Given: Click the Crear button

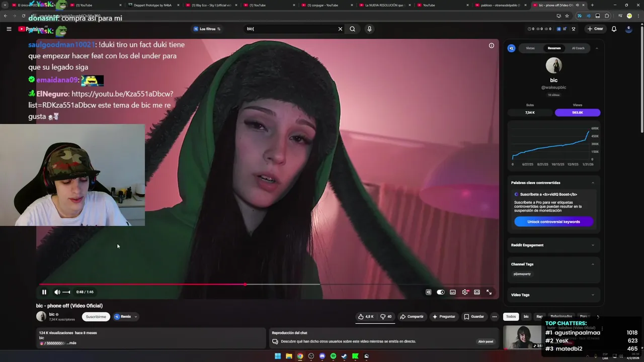Looking at the screenshot, I should (595, 29).
